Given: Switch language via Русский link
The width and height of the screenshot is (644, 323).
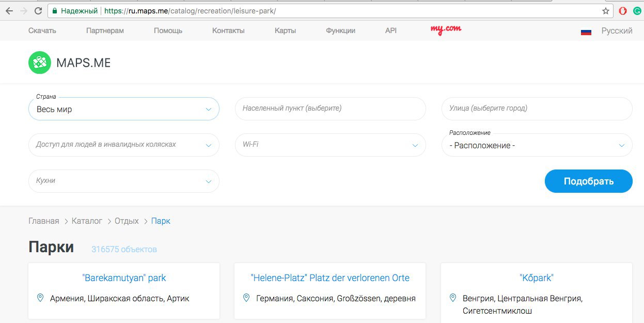Looking at the screenshot, I should 617,31.
